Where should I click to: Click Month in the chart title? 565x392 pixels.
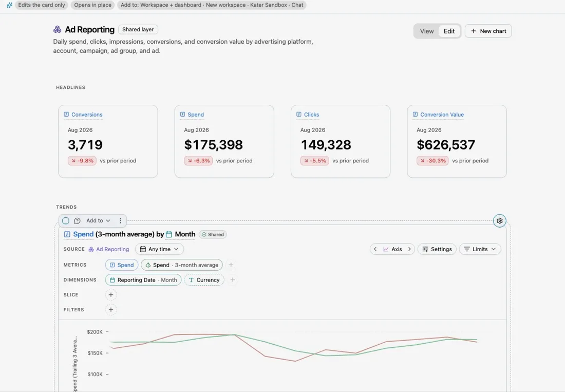(185, 234)
